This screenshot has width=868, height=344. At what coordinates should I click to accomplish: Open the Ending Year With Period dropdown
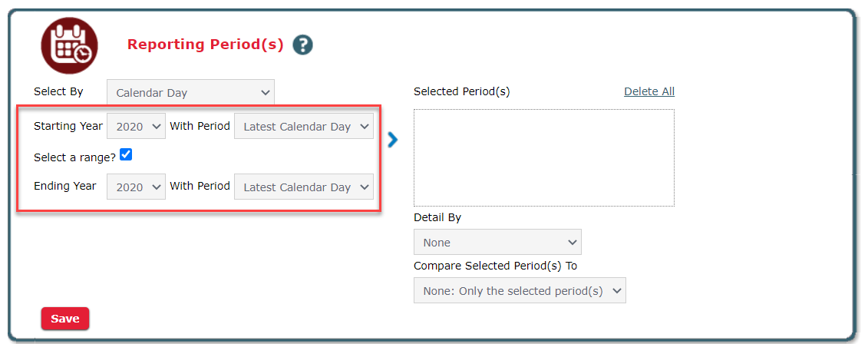click(304, 187)
